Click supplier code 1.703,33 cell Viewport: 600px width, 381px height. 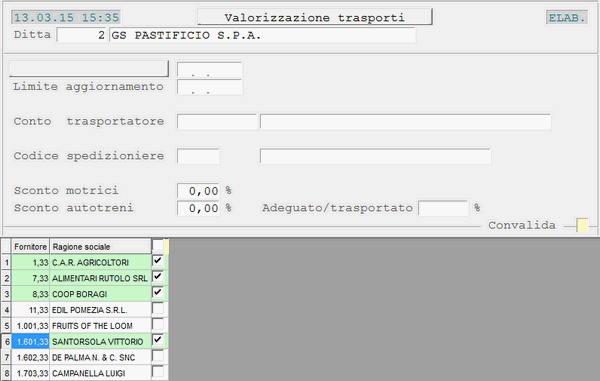31,373
